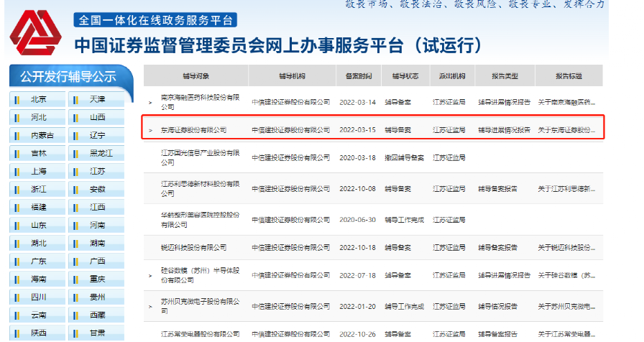Screen dimensions: 644x342
Task: Expand the 硅谷数模（苏州）半导体 row arrow
Action: [x=150, y=276]
